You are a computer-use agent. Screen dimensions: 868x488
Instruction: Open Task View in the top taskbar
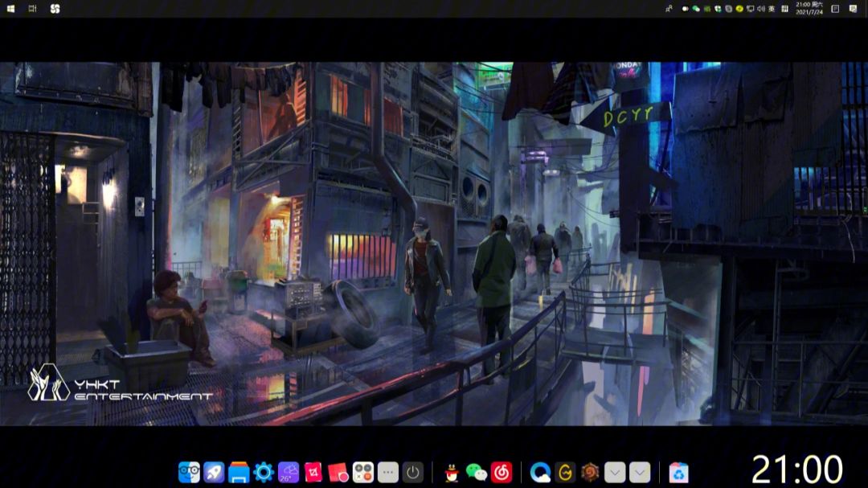point(32,9)
